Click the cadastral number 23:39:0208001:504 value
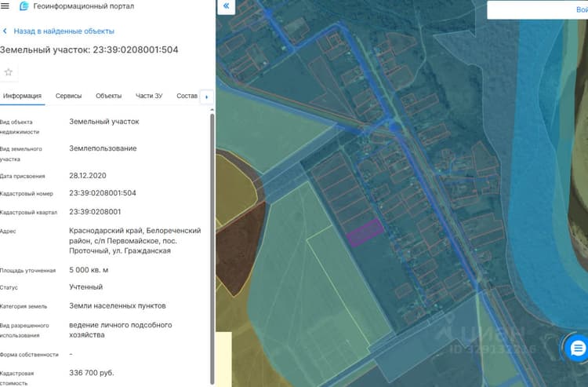This screenshot has width=588, height=387. point(103,193)
